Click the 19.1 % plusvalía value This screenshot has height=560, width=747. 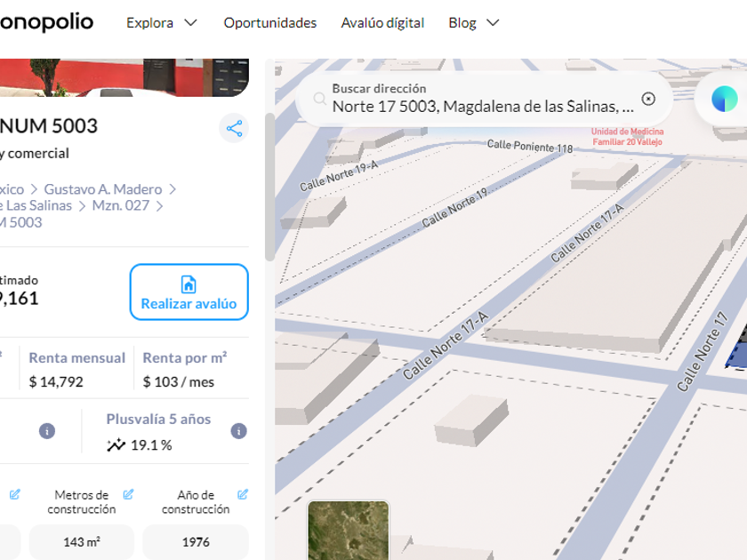tap(151, 445)
